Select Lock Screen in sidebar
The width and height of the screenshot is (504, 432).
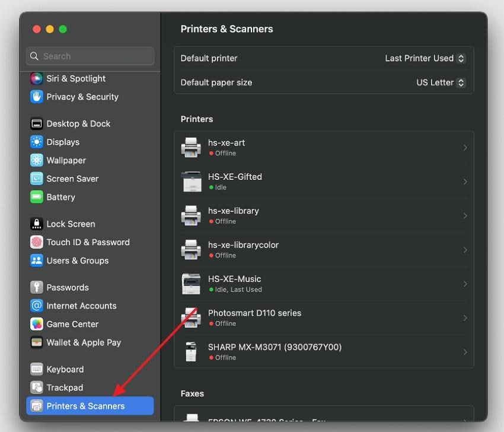(90, 224)
